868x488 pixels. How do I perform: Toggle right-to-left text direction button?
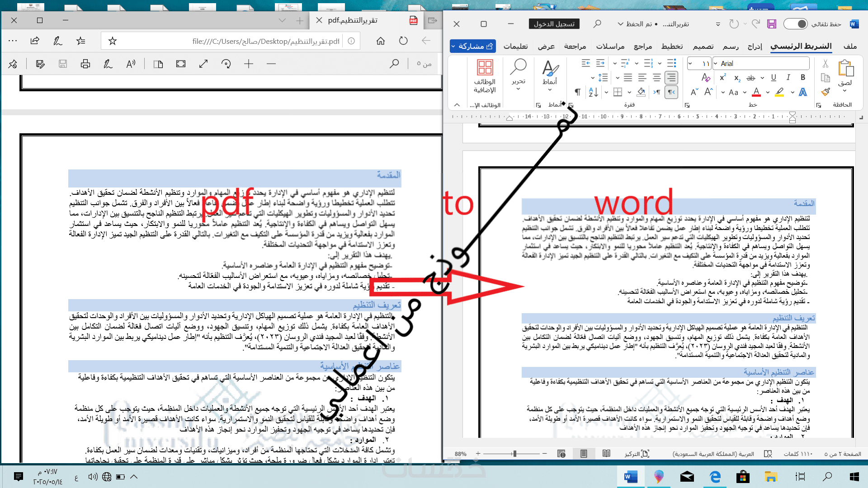(671, 92)
